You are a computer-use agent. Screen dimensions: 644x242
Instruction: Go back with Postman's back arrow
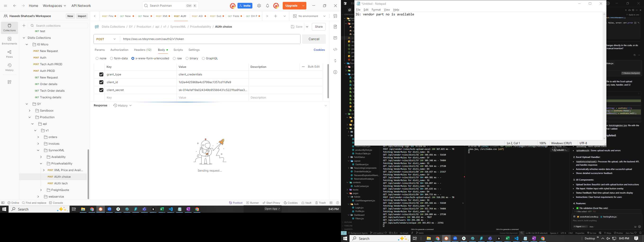(x=15, y=6)
